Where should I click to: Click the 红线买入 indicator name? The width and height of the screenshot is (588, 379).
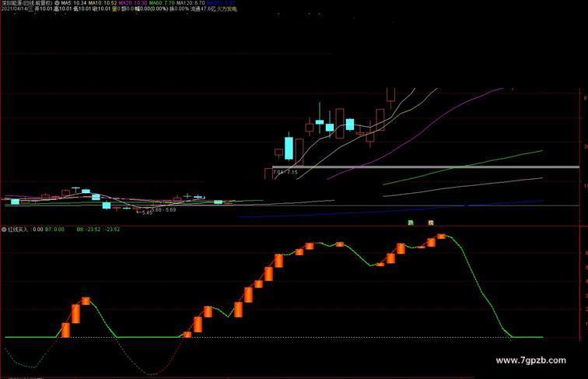point(18,230)
